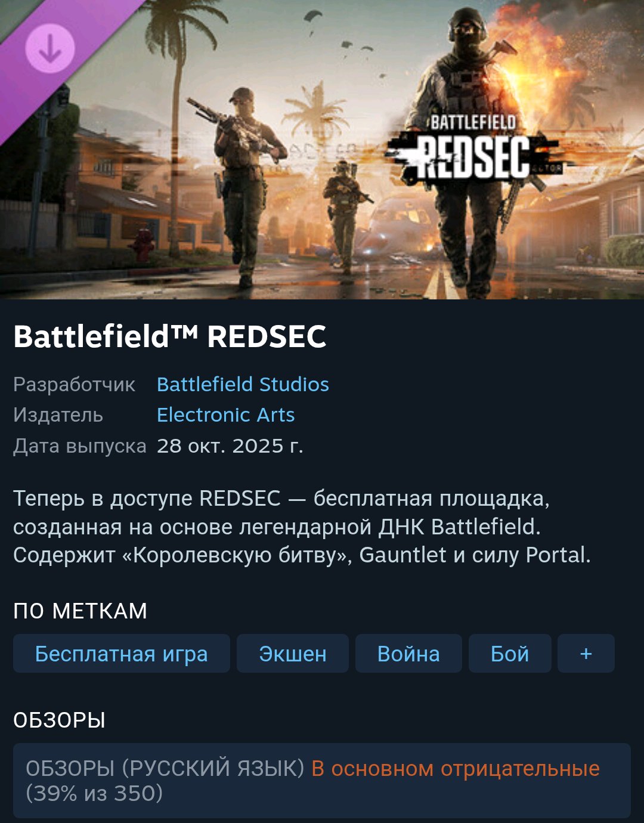The width and height of the screenshot is (644, 823).
Task: Click the Разработчик label
Action: (75, 385)
